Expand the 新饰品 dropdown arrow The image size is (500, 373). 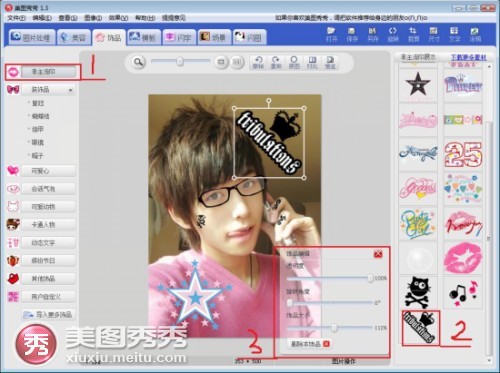[x=70, y=90]
